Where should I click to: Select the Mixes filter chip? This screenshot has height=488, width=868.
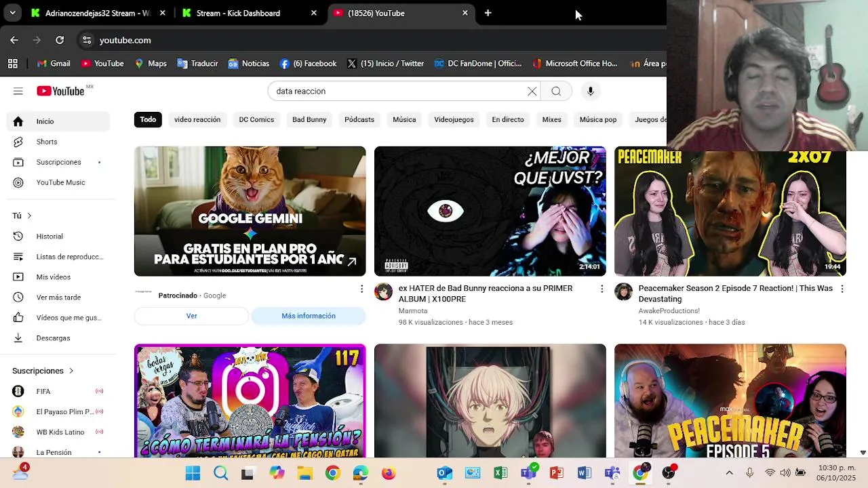click(551, 119)
